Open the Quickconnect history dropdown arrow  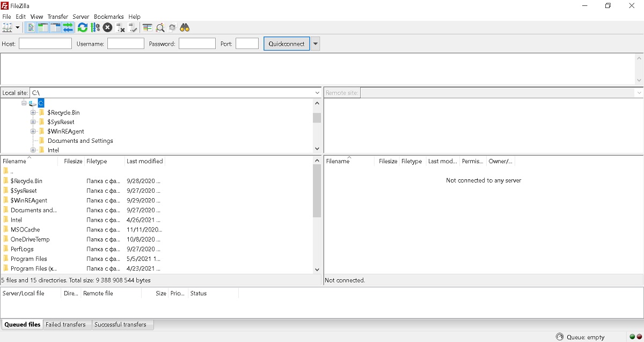tap(316, 44)
